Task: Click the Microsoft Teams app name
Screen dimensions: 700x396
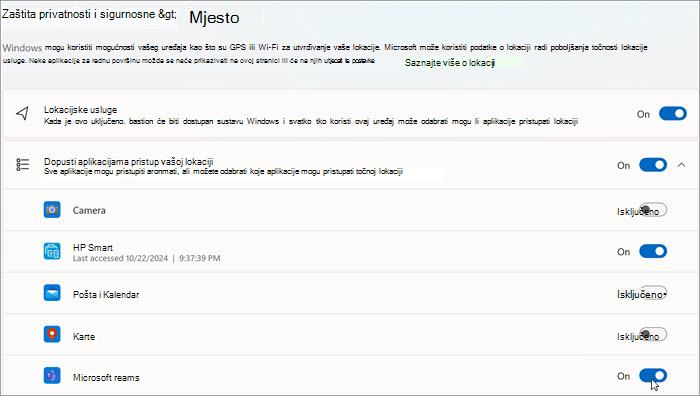Action: click(106, 378)
